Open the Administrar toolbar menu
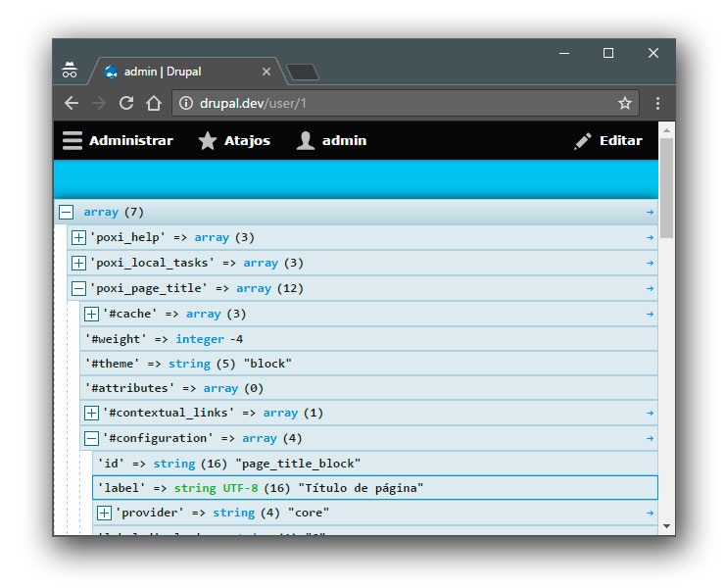 click(x=118, y=141)
